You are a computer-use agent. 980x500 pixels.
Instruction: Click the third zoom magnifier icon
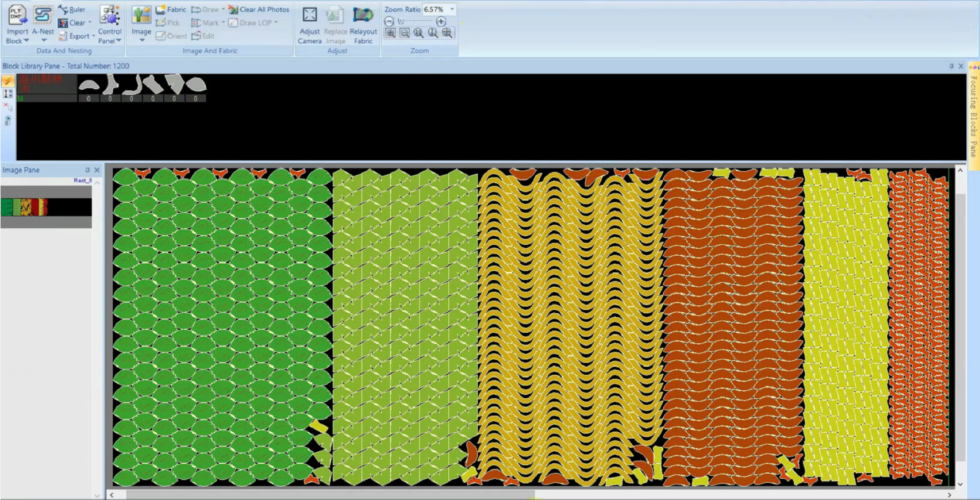click(418, 33)
